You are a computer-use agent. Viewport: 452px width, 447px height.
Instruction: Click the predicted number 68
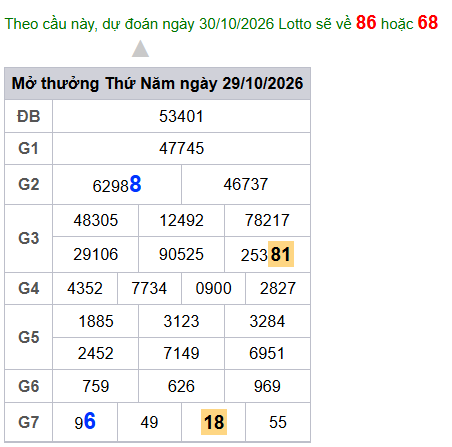coord(428,23)
